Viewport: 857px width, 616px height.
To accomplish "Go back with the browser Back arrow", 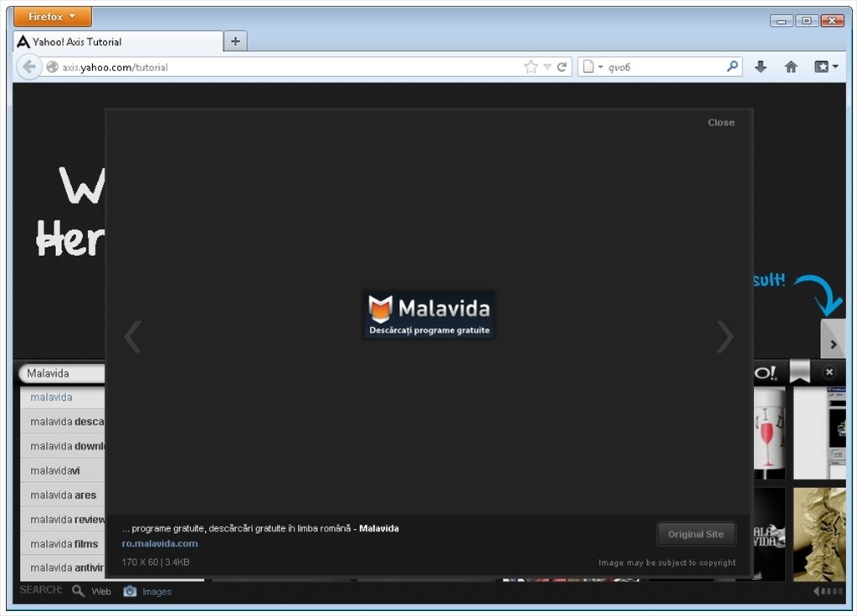I will (x=29, y=67).
